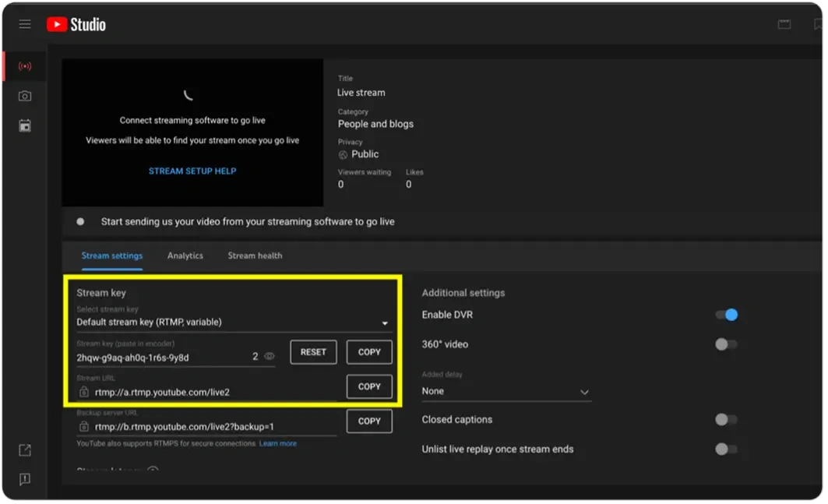Switch to the Stream settings tab
Image resolution: width=828 pixels, height=504 pixels.
point(112,256)
